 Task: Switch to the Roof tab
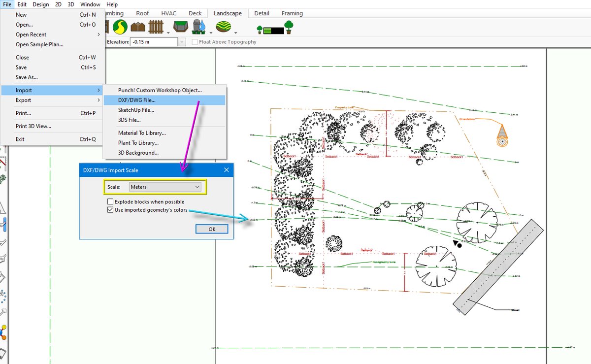click(142, 13)
